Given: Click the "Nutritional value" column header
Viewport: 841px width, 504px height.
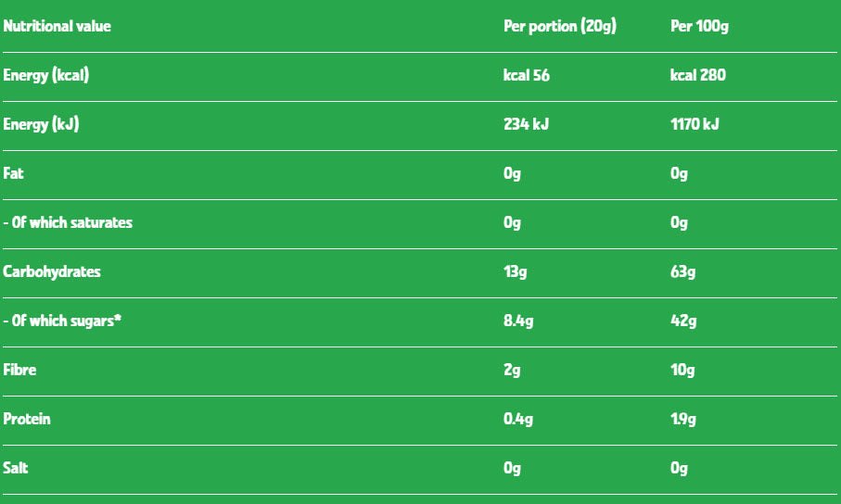Looking at the screenshot, I should pyautogui.click(x=57, y=27).
